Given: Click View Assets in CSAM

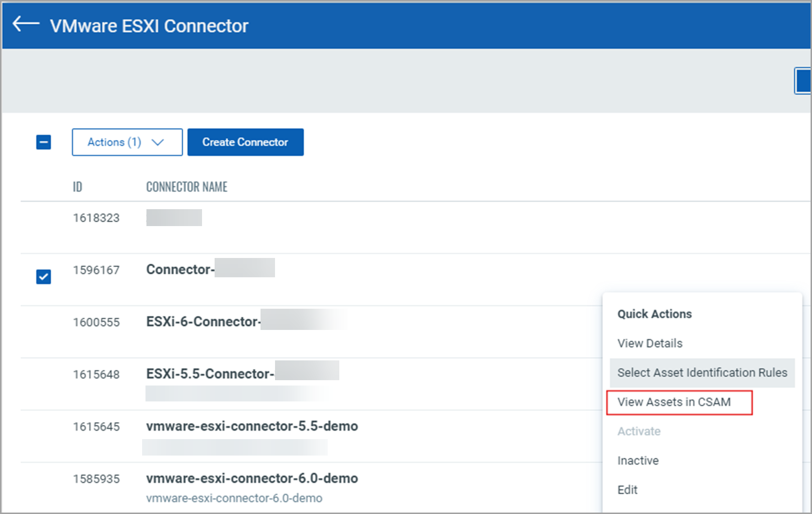Looking at the screenshot, I should pyautogui.click(x=674, y=402).
